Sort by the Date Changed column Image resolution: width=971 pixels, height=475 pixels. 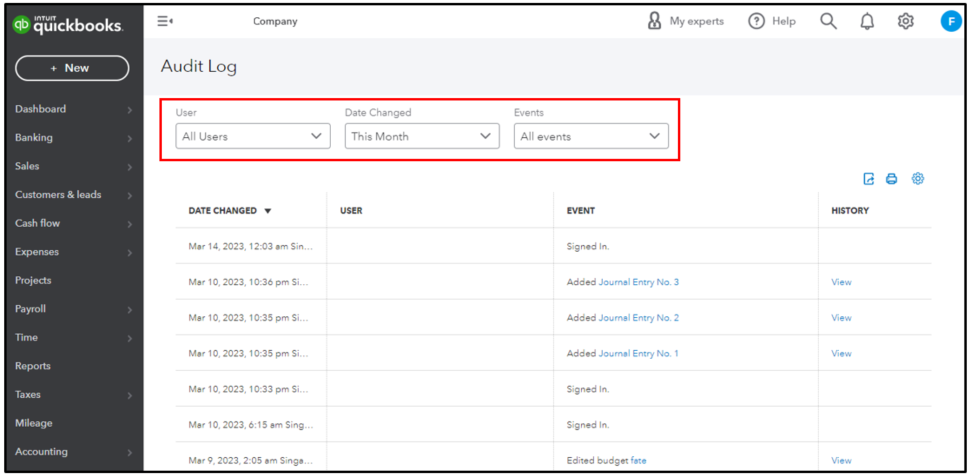click(230, 211)
